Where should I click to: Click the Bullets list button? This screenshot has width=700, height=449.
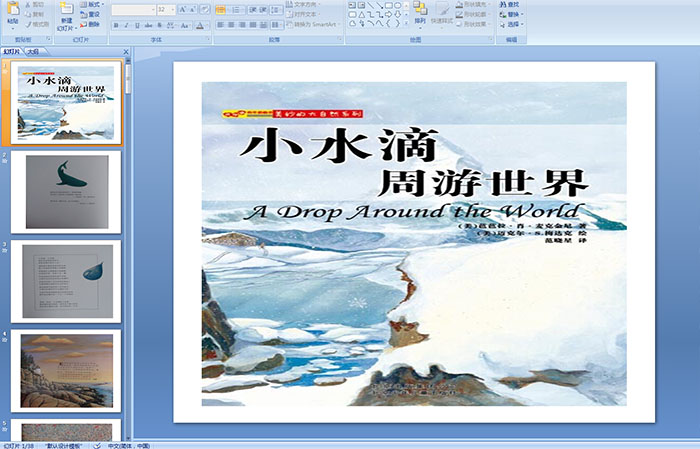tap(223, 9)
